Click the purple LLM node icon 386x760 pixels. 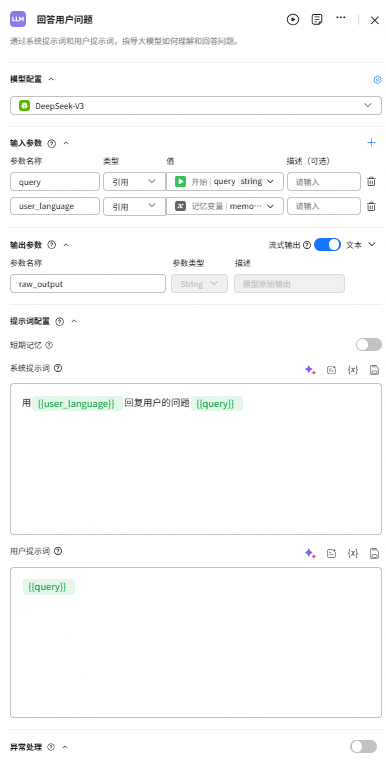(x=18, y=19)
